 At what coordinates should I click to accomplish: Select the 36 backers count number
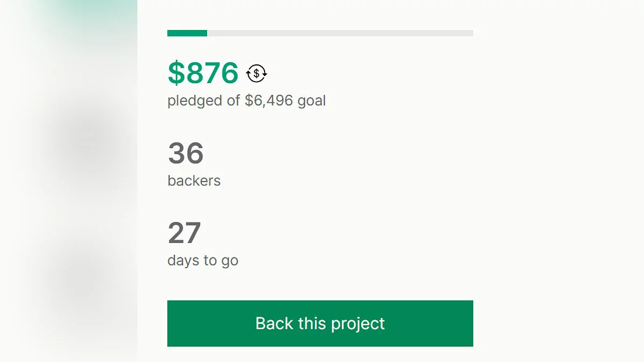pos(186,154)
